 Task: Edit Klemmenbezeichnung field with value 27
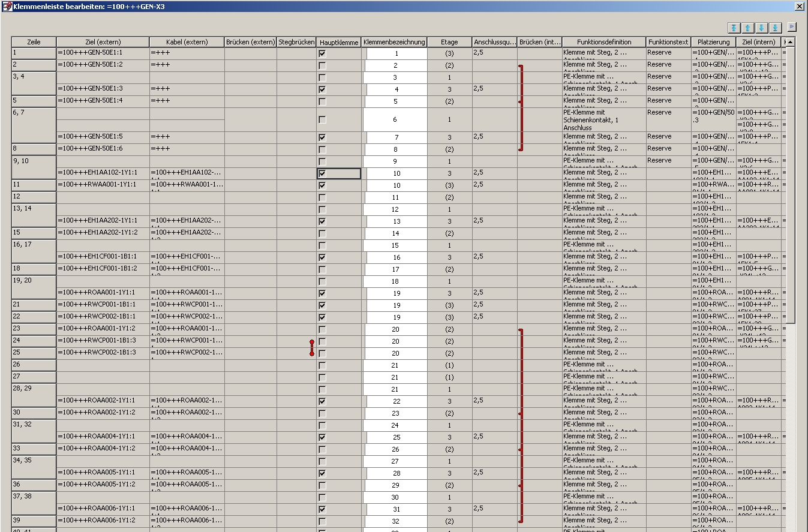click(396, 462)
